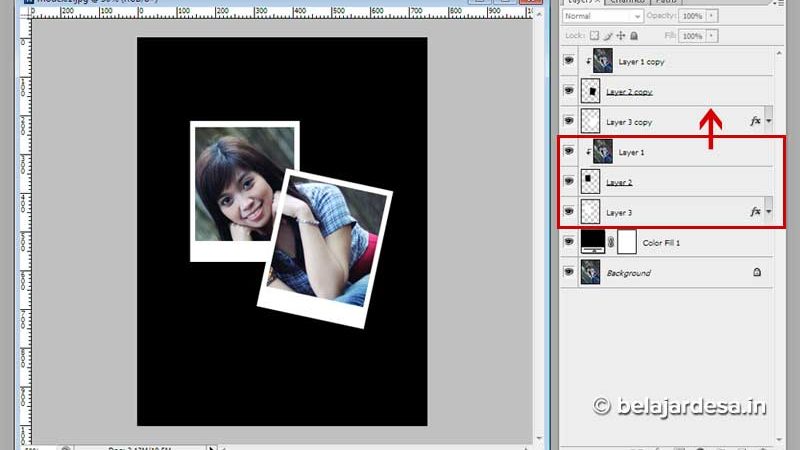Switch to the Channels tab
The image size is (800, 450).
click(x=628, y=2)
